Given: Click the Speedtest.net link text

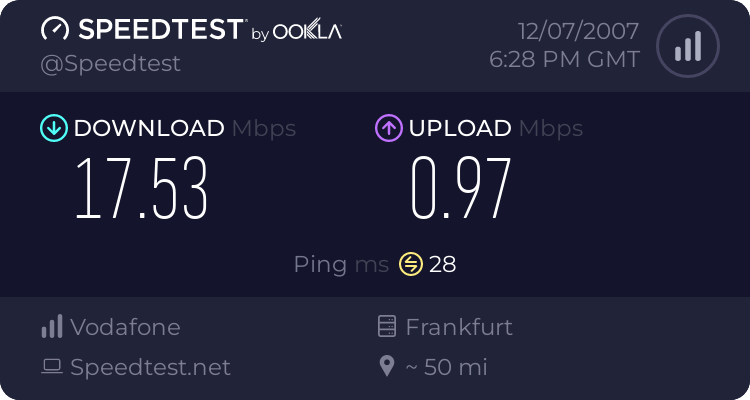Looking at the screenshot, I should tap(150, 367).
